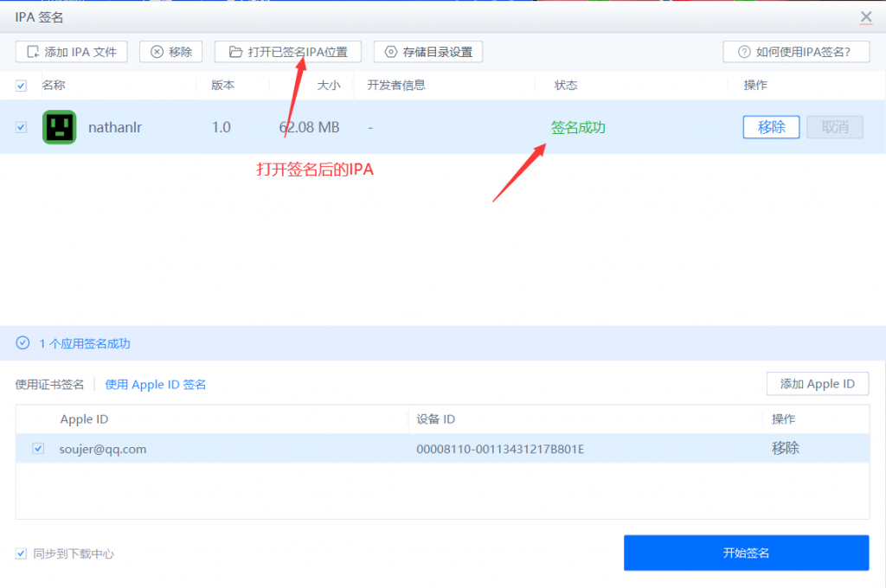Click the 名称 column header

(54, 86)
